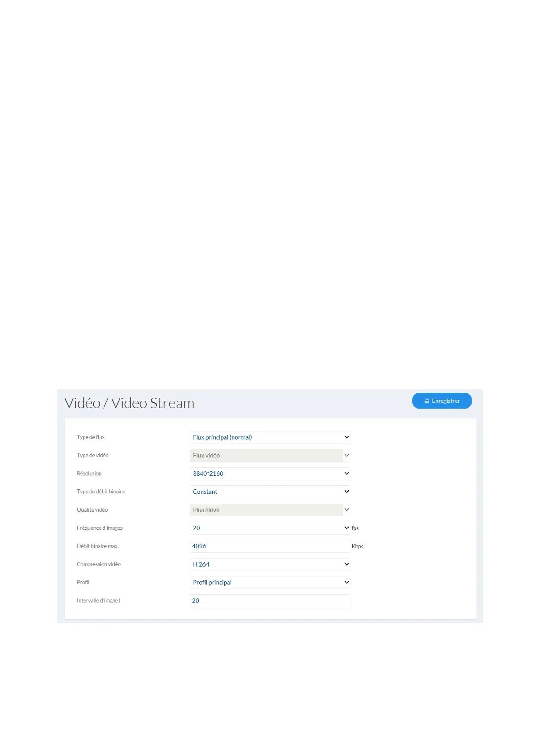
Task: Click the Enregistrer save button
Action: 442,401
